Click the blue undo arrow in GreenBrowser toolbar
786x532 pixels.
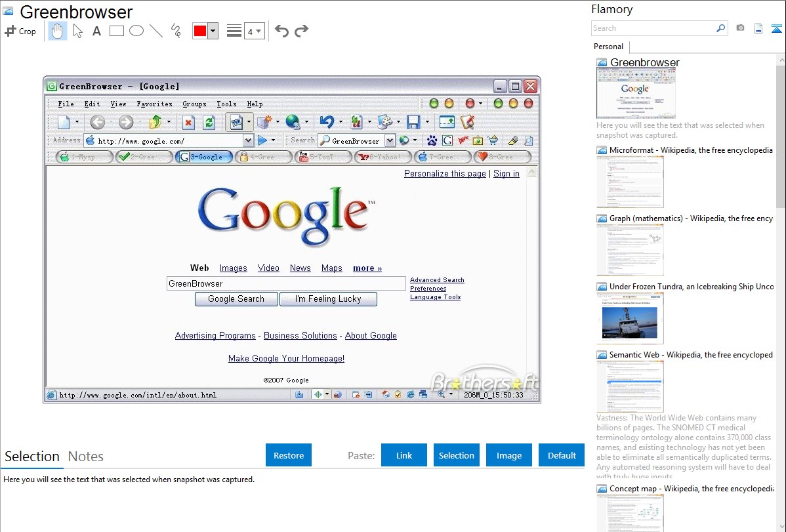[x=327, y=122]
